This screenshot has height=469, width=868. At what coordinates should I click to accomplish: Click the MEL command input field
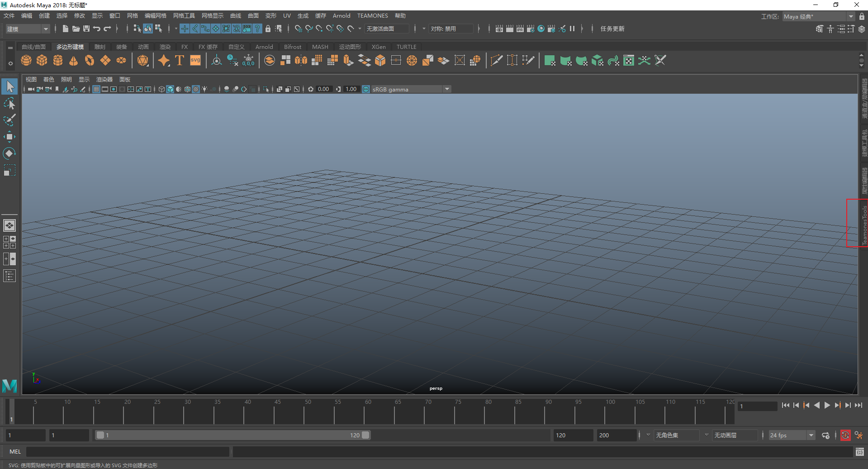pos(128,451)
